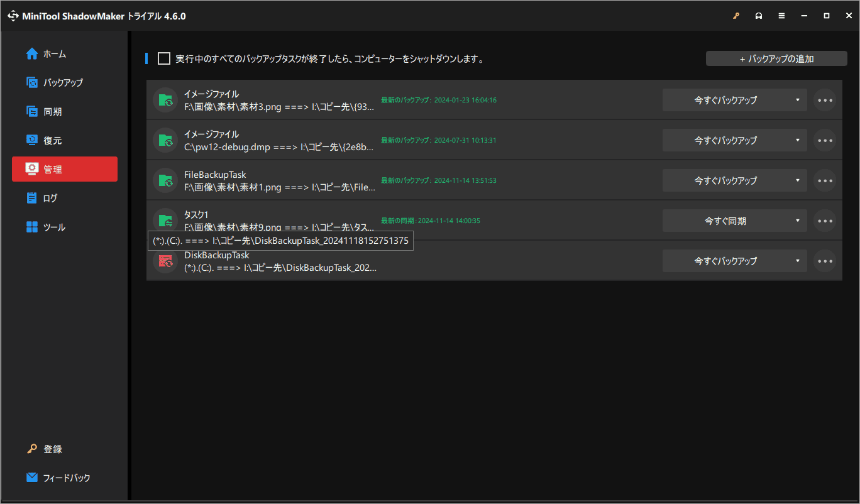Run 今すぐバックアップ for pw12-debug.dmp task

[x=725, y=140]
